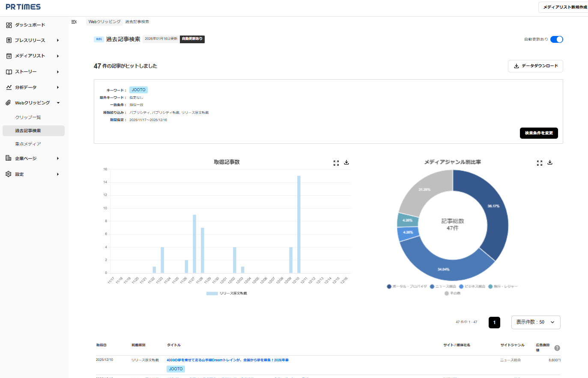
Task: Toggle リリース原文転載 legend in the bar chart
Action: 227,293
